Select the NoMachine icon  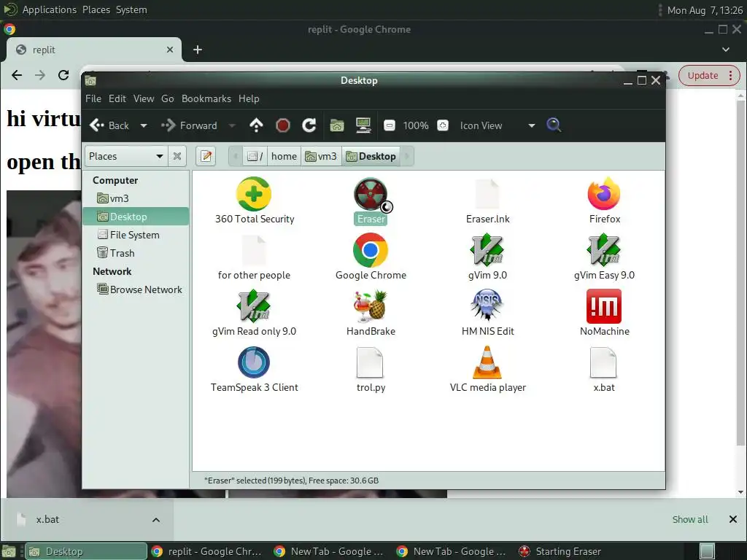604,307
